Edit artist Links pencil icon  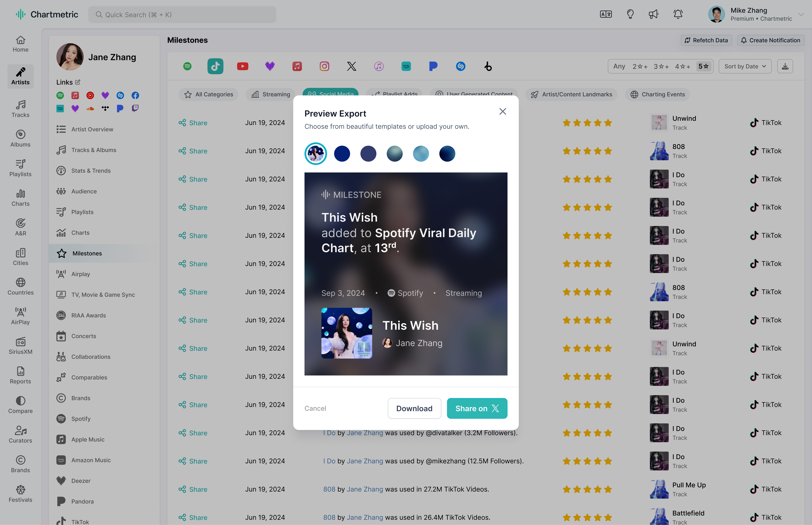[78, 82]
